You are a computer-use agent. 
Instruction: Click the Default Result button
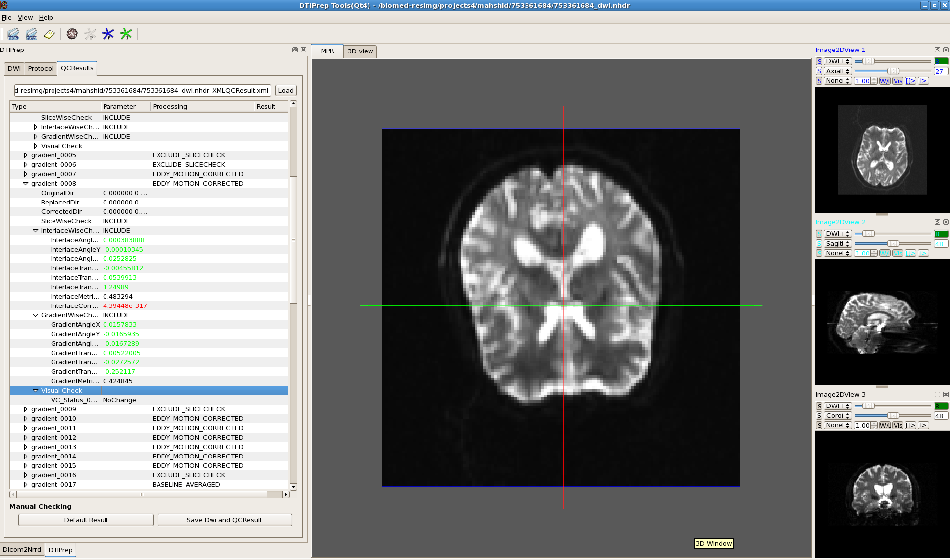[86, 520]
